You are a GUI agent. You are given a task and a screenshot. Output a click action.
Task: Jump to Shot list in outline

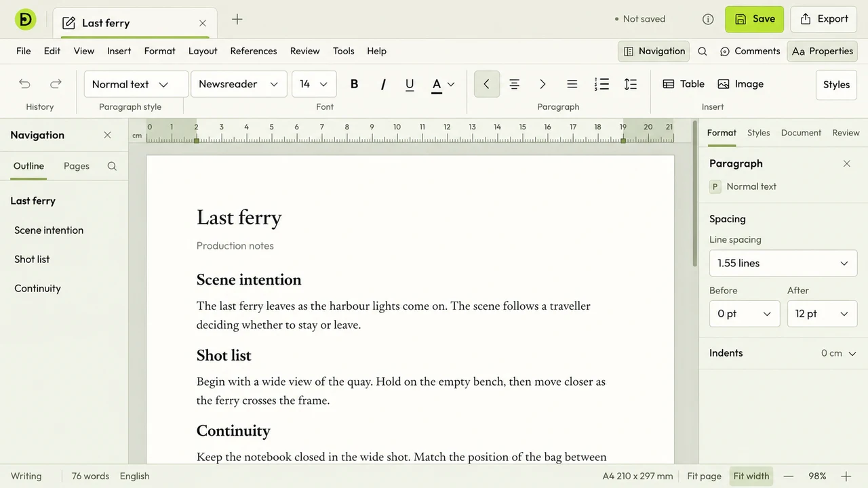[32, 260]
